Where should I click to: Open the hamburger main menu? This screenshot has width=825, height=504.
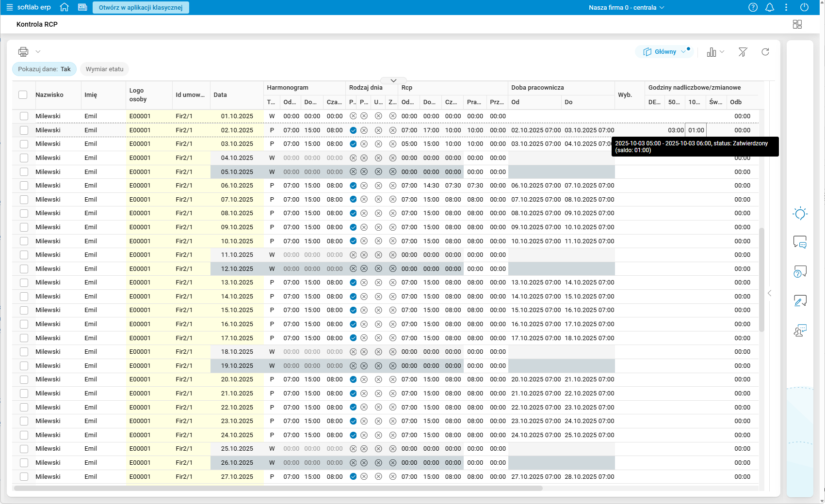[10, 7]
